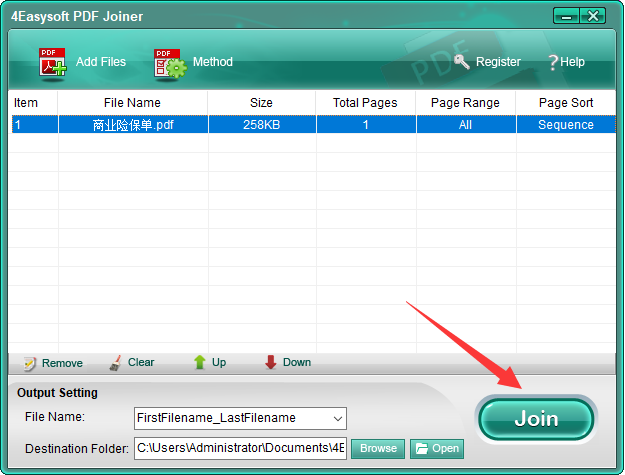Click the 258KB size cell

pos(262,125)
